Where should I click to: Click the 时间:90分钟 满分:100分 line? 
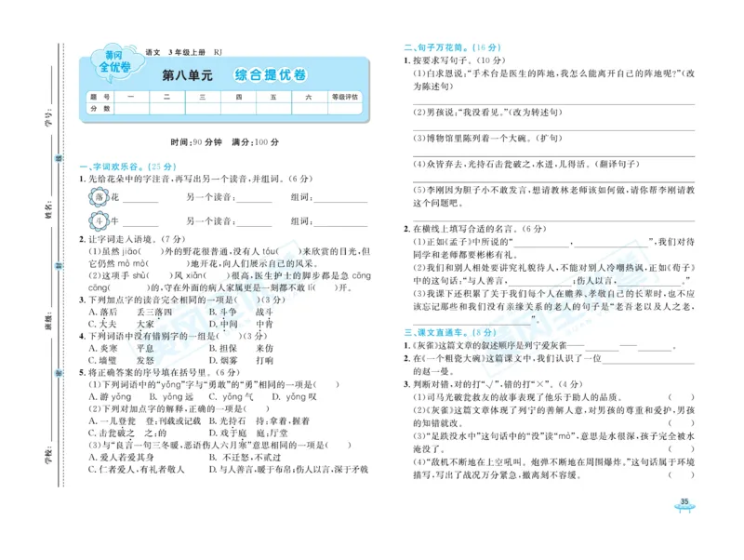click(224, 141)
